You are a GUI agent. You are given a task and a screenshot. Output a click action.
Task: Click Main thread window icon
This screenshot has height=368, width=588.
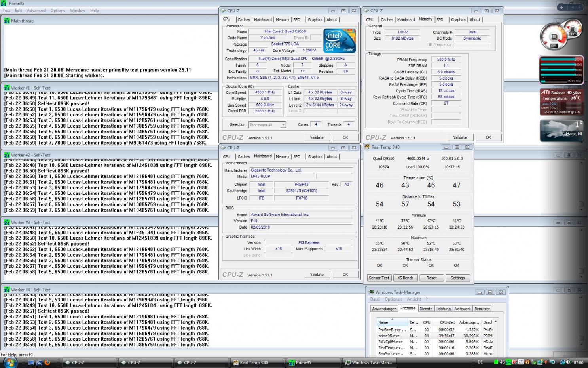coord(7,21)
